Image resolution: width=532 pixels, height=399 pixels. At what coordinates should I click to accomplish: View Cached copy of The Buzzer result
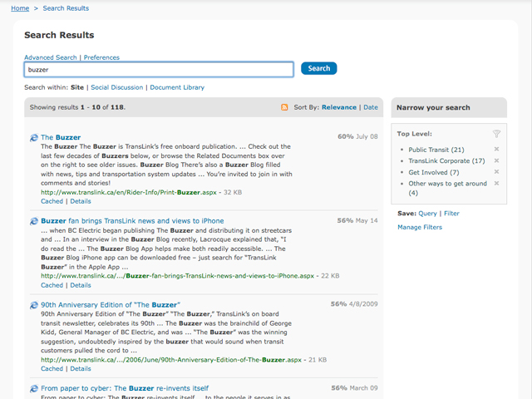tap(52, 201)
